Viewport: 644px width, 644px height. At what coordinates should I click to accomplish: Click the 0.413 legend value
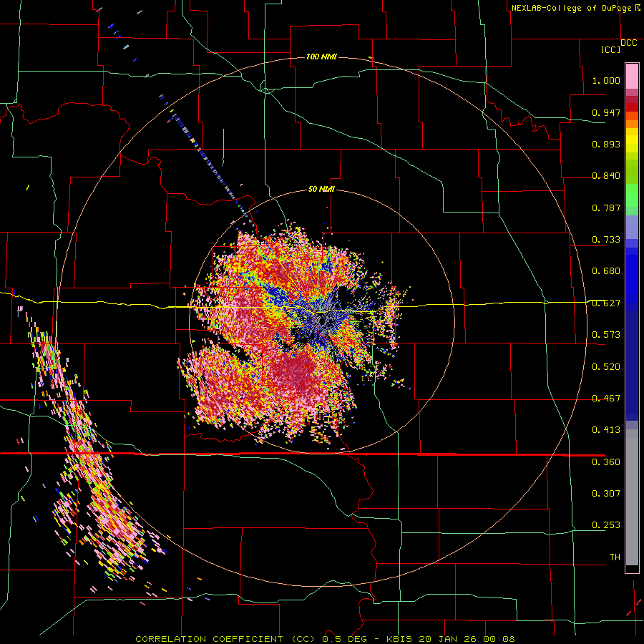click(x=606, y=430)
